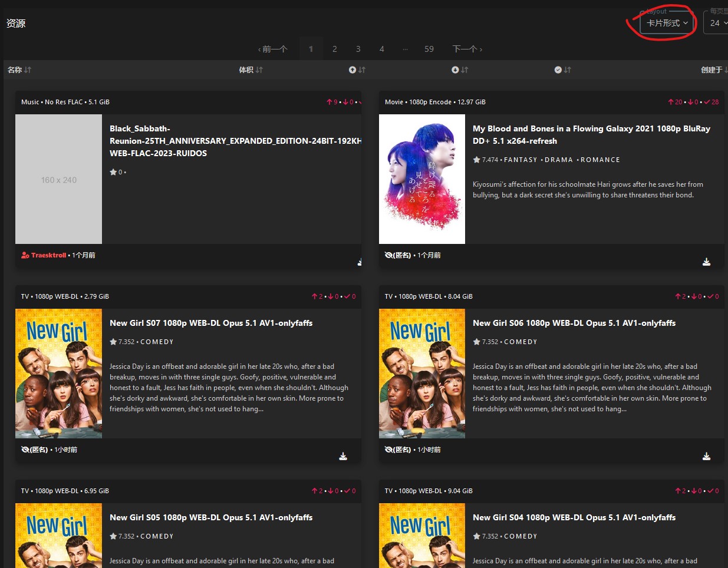Download New Girl S06 torrent
728x568 pixels.
(706, 456)
